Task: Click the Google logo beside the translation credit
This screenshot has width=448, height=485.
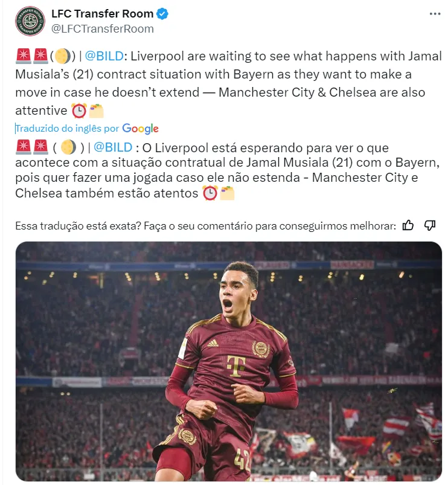Action: pyautogui.click(x=140, y=129)
